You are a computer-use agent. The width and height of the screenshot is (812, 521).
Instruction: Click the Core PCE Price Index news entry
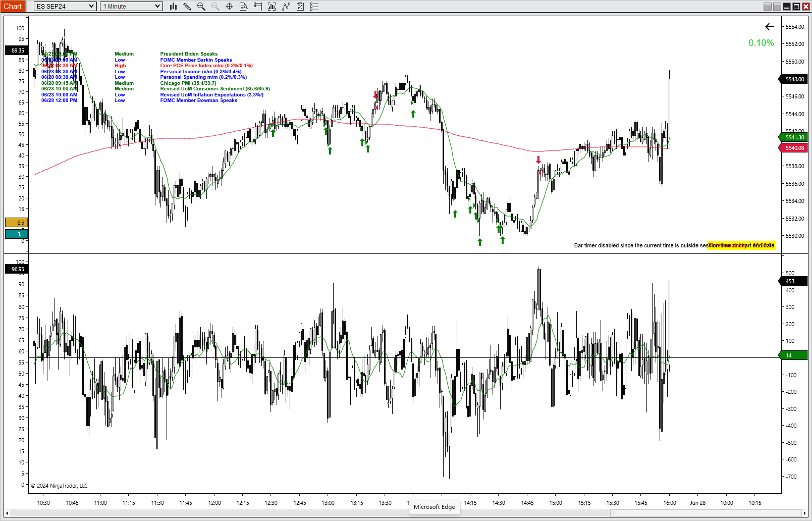coord(206,66)
